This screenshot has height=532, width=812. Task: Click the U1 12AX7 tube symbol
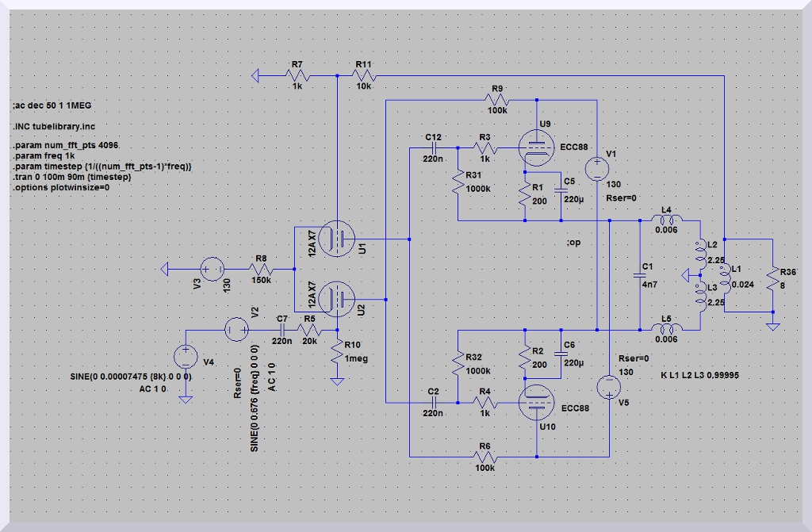339,237
